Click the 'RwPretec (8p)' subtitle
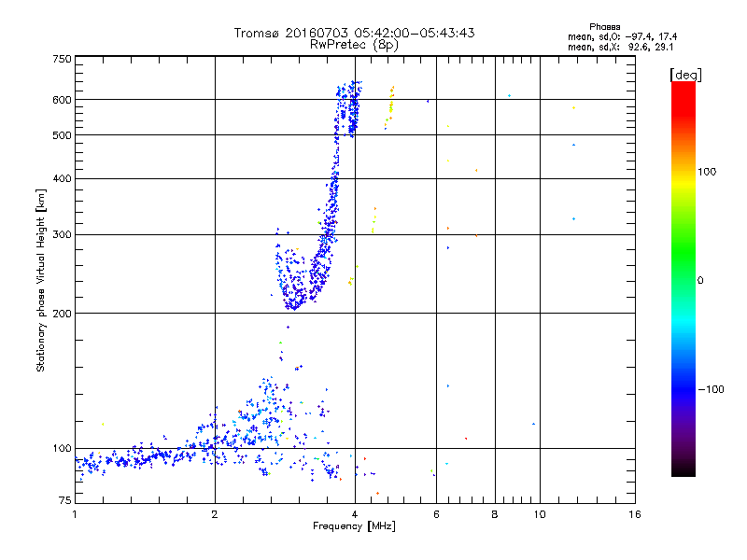Screen dimensions: 747x560 tap(354, 45)
